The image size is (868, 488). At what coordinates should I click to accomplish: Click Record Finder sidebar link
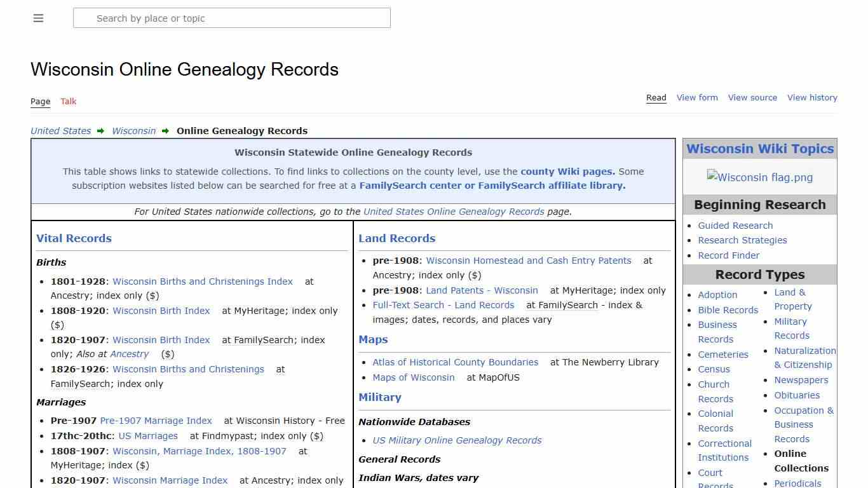coord(728,255)
